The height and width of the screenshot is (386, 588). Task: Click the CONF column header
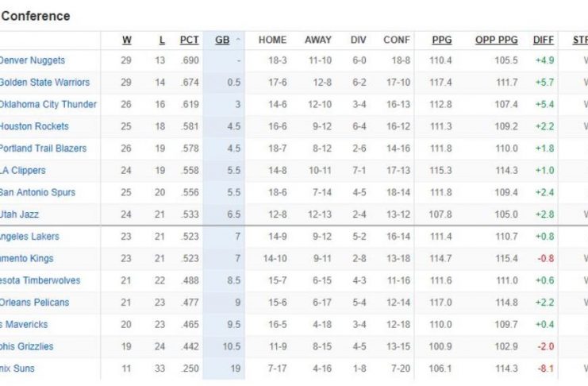tap(397, 41)
